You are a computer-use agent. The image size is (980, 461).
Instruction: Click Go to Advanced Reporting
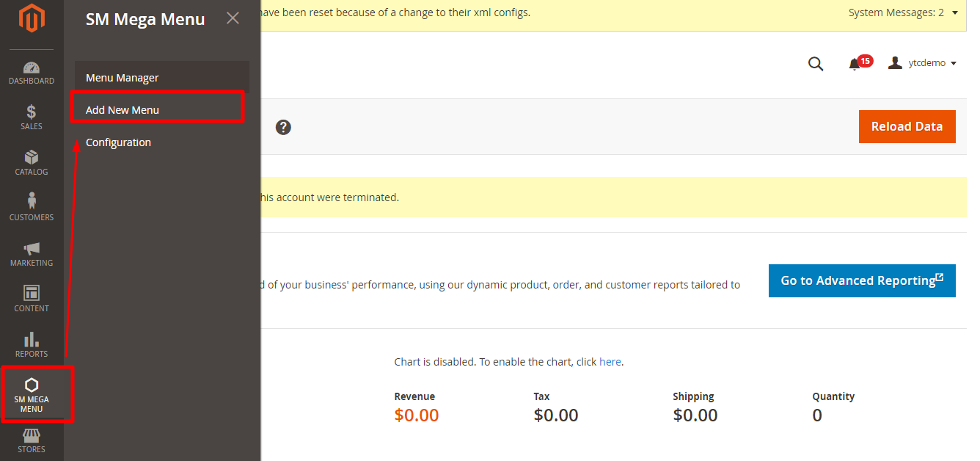(862, 280)
